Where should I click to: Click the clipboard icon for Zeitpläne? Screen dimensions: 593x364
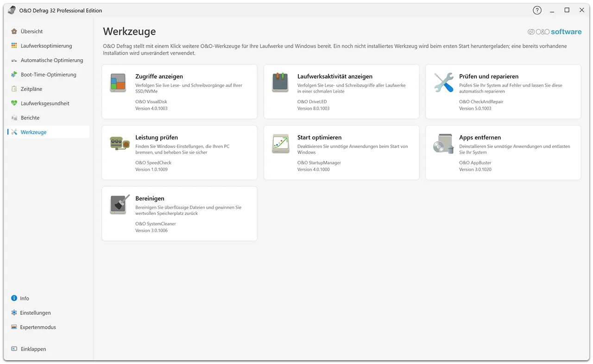tap(14, 89)
